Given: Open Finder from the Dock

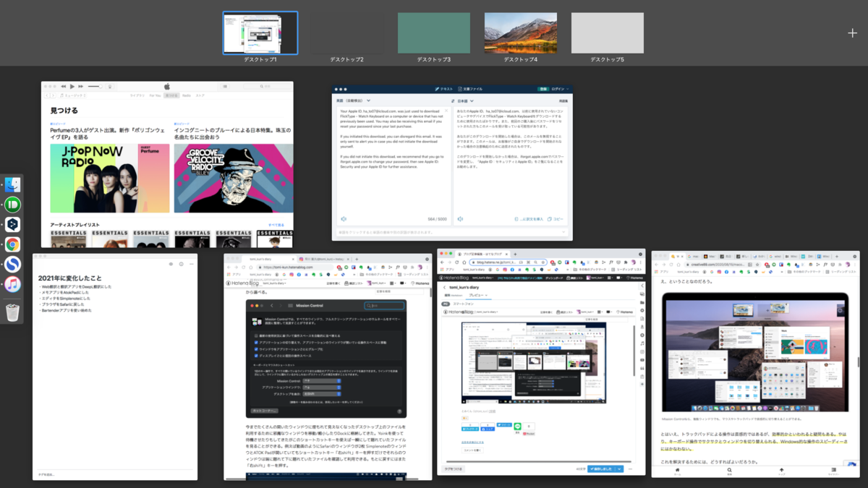Looking at the screenshot, I should click(12, 185).
